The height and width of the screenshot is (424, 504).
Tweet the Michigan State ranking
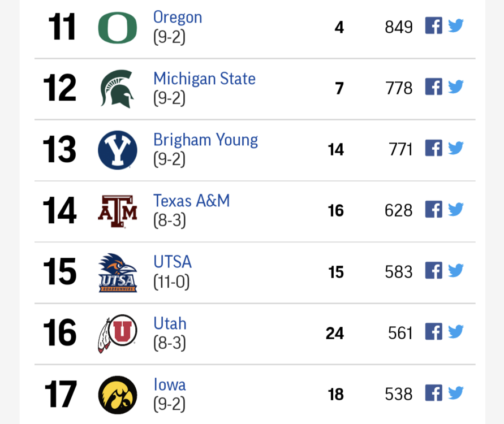click(455, 86)
